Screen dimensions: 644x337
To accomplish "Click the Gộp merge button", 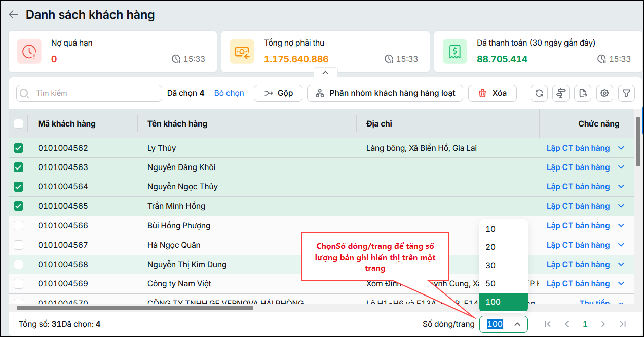I will pyautogui.click(x=278, y=93).
